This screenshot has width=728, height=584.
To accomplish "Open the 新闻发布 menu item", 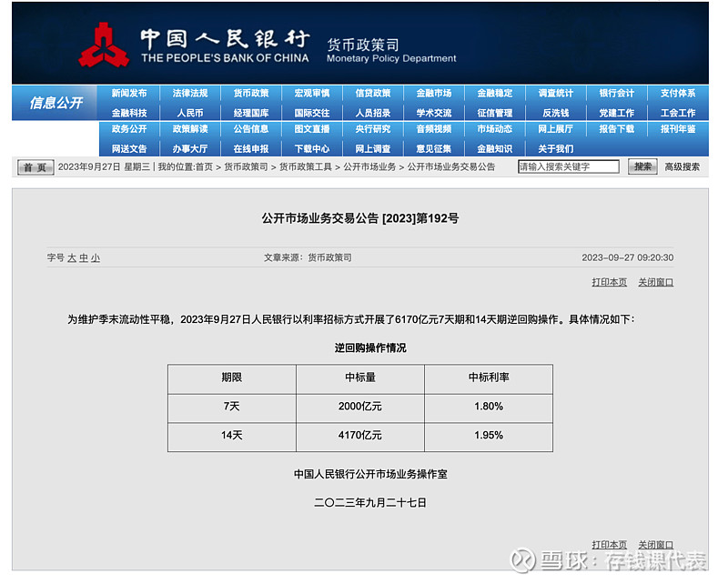I will pyautogui.click(x=129, y=93).
